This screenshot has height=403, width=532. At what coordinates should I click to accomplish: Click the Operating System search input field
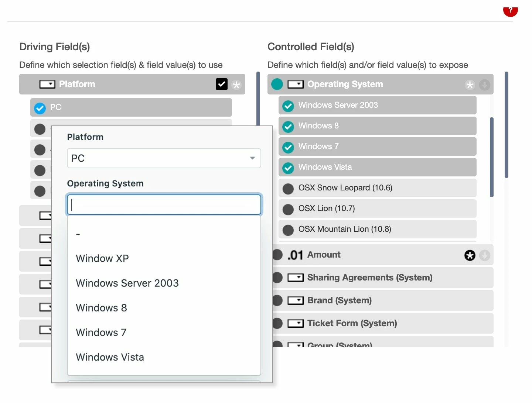[x=164, y=204]
